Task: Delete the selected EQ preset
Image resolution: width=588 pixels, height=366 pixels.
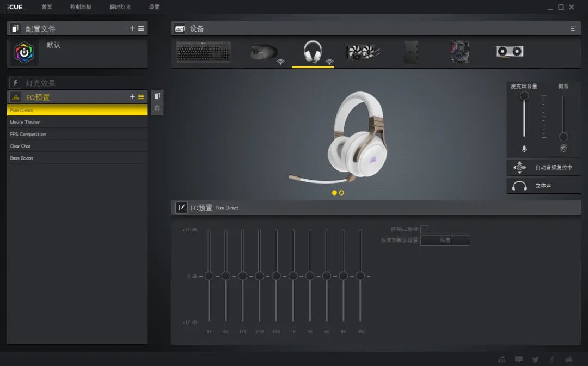Action: click(x=157, y=108)
